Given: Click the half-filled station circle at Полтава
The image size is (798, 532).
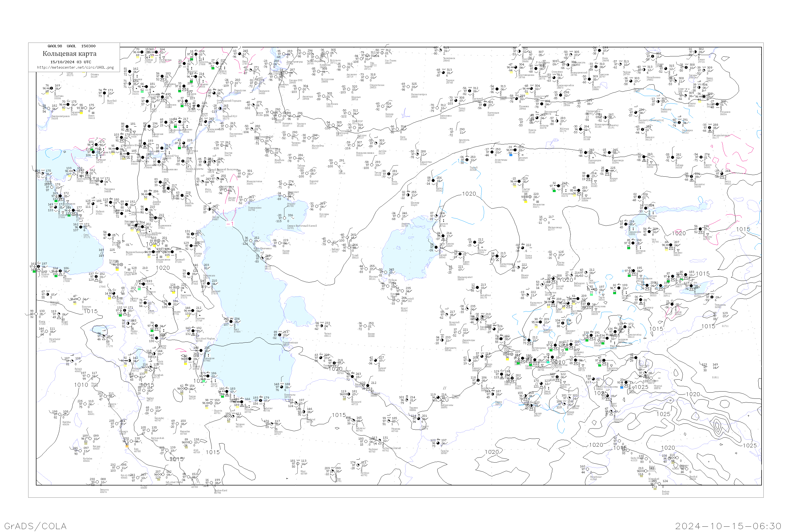Looking at the screenshot, I should [51, 89].
